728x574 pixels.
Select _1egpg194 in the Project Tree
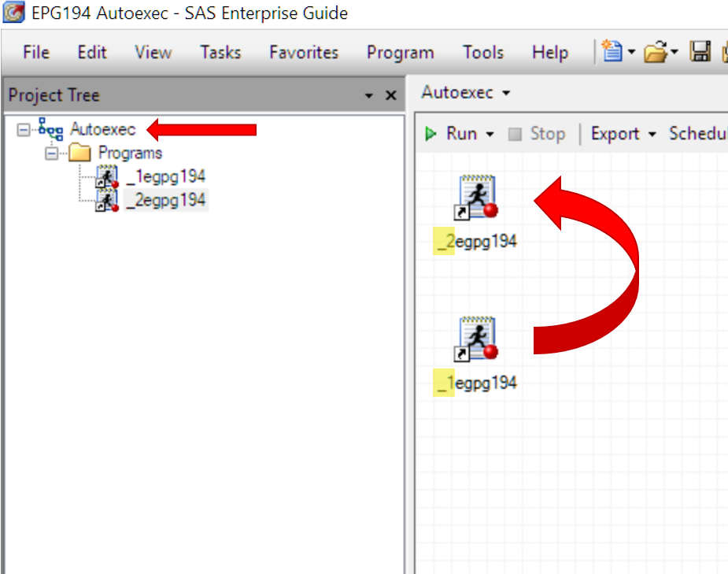166,177
